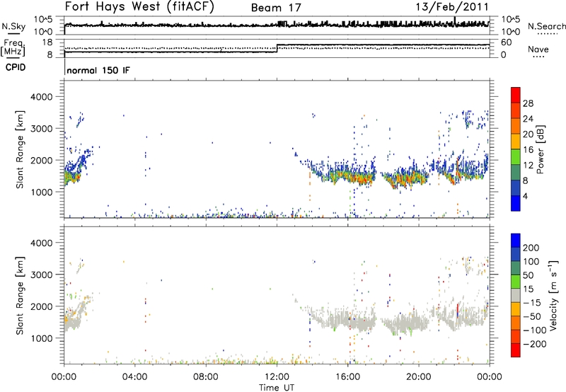Click the '1000' tick on the velocity panel
566x392 pixels.
coord(41,338)
